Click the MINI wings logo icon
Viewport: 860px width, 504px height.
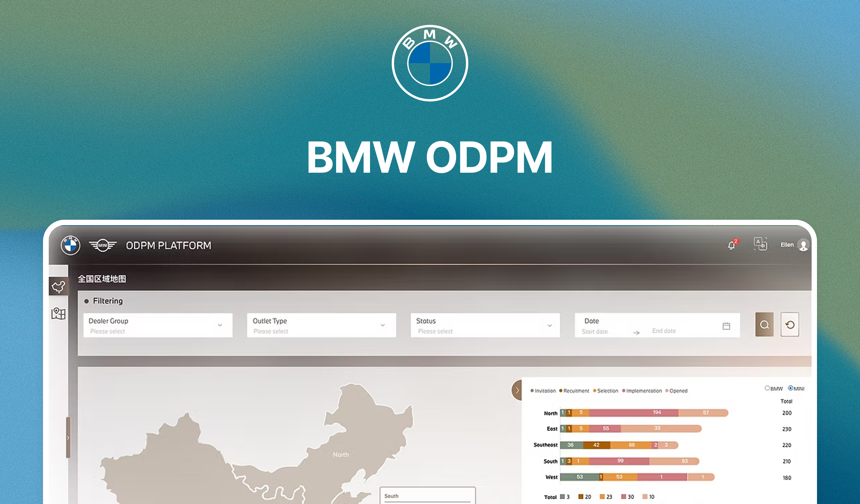[103, 245]
